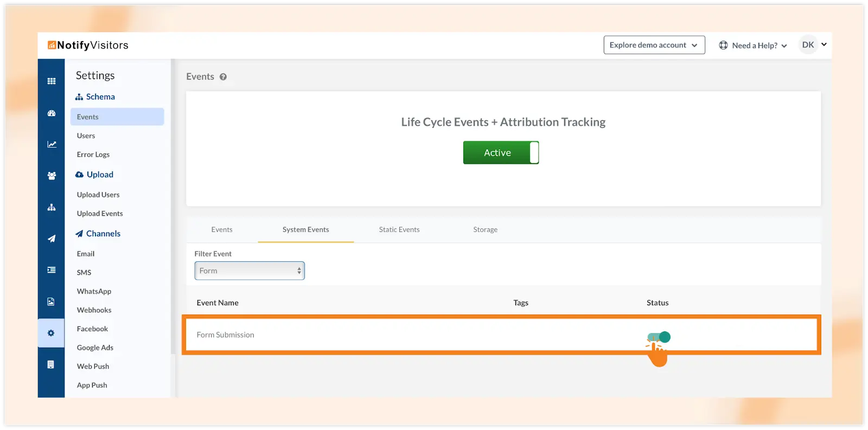Switch to the Static Events tab
This screenshot has width=868, height=430.
(x=399, y=229)
